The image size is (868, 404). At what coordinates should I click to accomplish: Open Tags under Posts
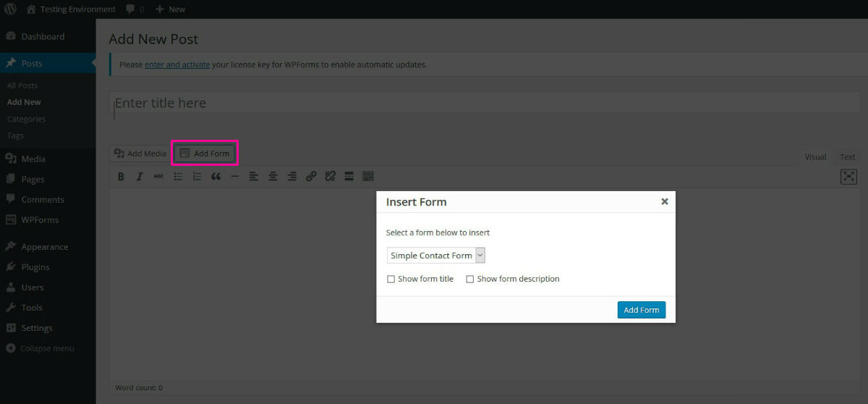(15, 135)
